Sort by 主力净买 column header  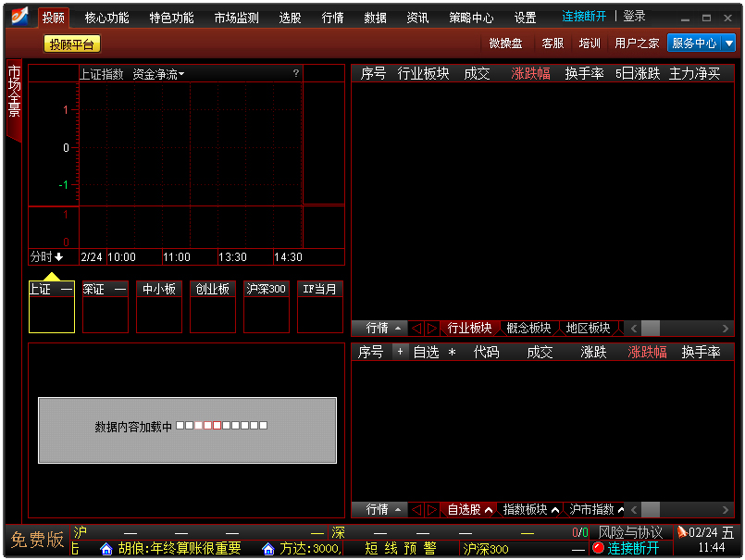[695, 74]
